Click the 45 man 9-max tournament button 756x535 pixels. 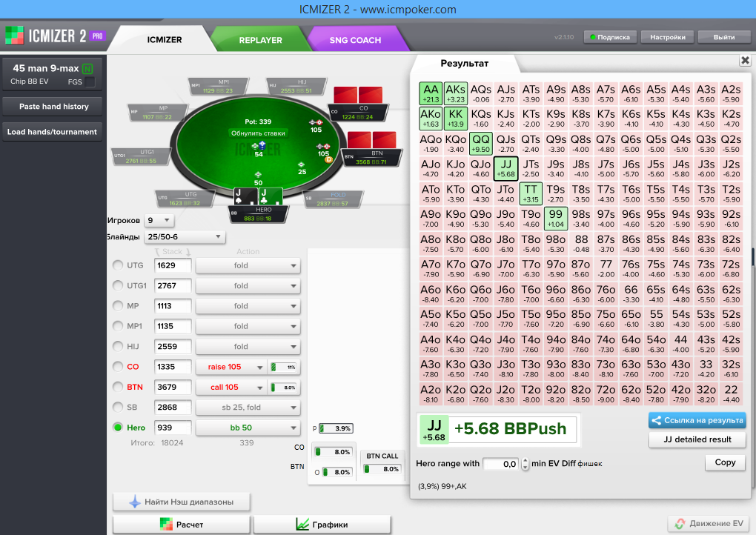[52, 74]
